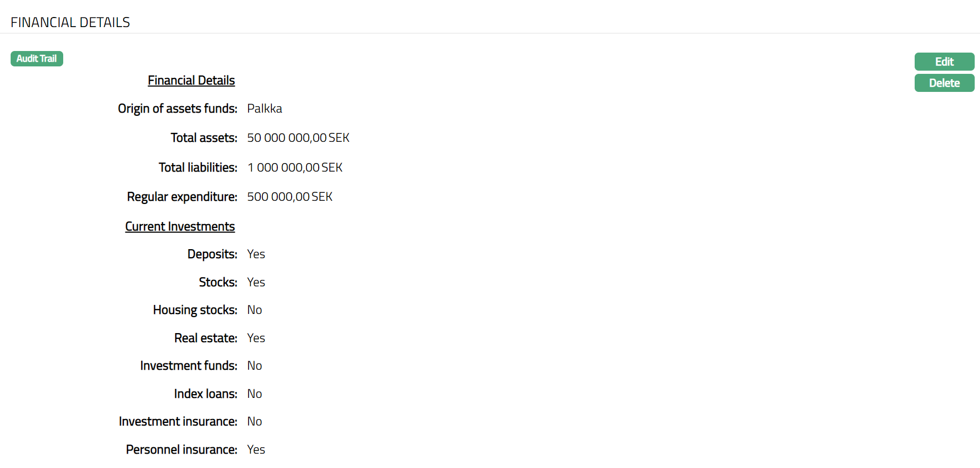The height and width of the screenshot is (468, 980).
Task: Click the Current Investments heading
Action: (x=180, y=226)
